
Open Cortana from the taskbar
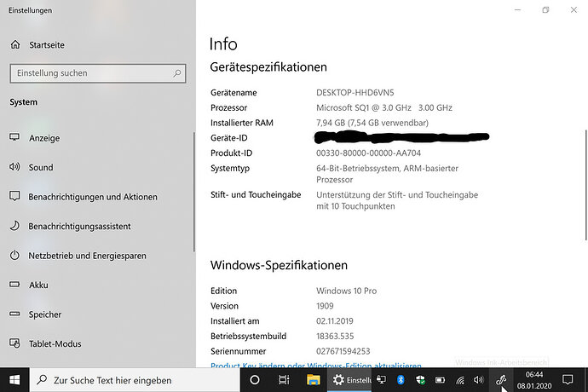point(255,380)
